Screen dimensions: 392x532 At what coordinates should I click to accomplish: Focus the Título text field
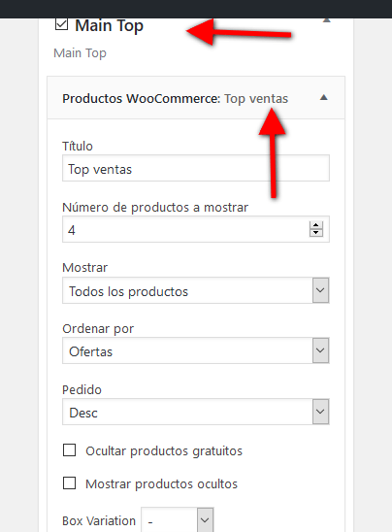coord(196,168)
